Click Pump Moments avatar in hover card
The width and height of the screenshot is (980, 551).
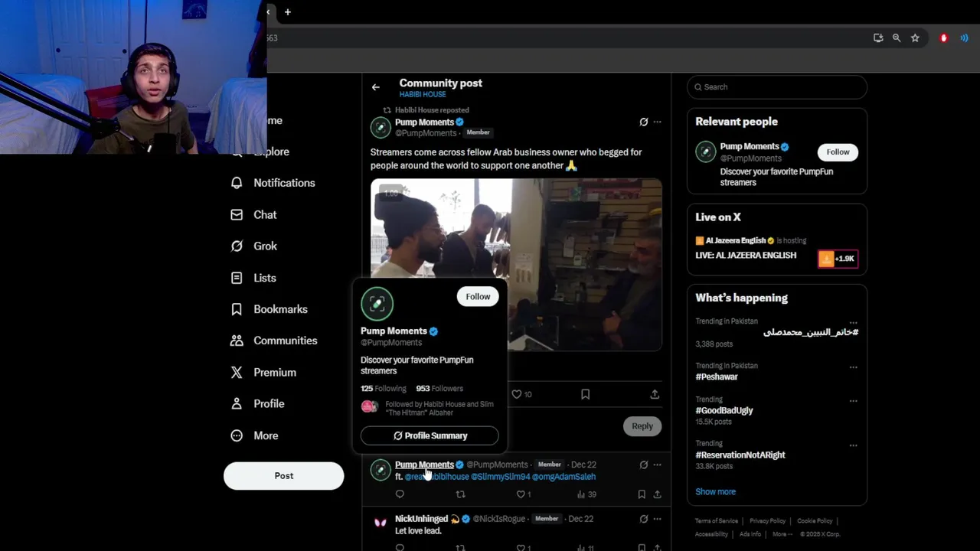click(377, 304)
